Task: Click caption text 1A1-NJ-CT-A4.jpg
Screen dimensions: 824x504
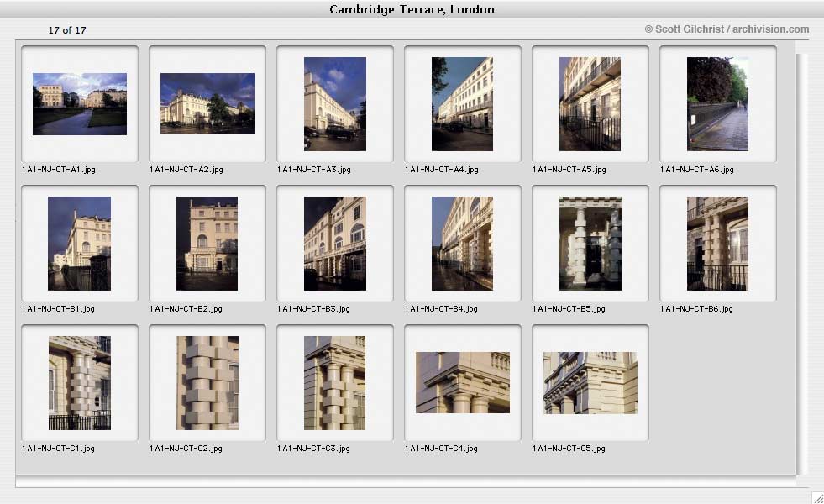Action: point(442,170)
